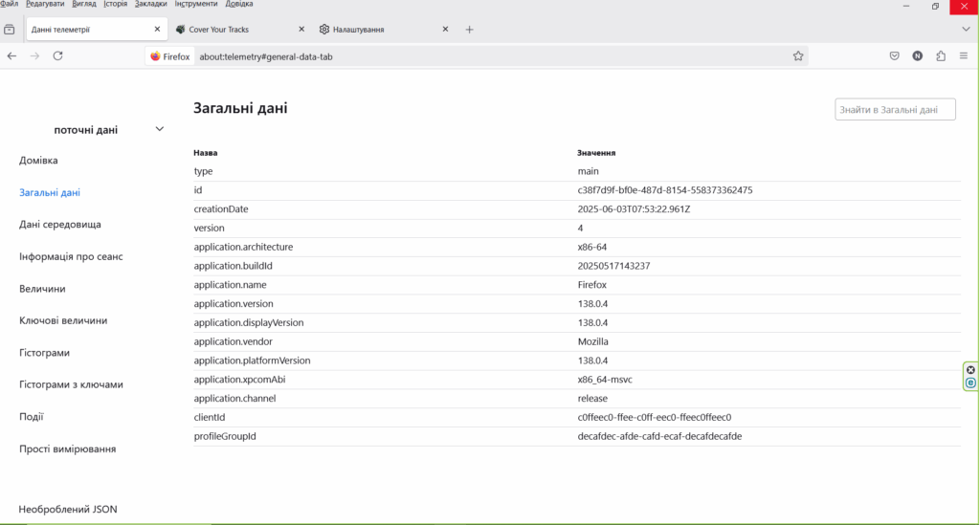
Task: Click the x86_64-msvc value
Action: [x=605, y=380]
